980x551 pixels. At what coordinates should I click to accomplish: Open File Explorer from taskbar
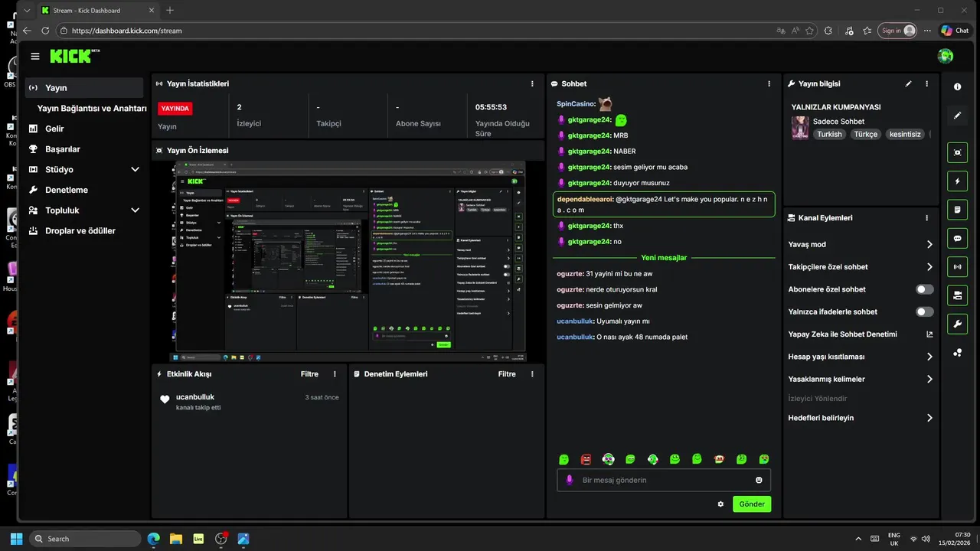tap(175, 539)
